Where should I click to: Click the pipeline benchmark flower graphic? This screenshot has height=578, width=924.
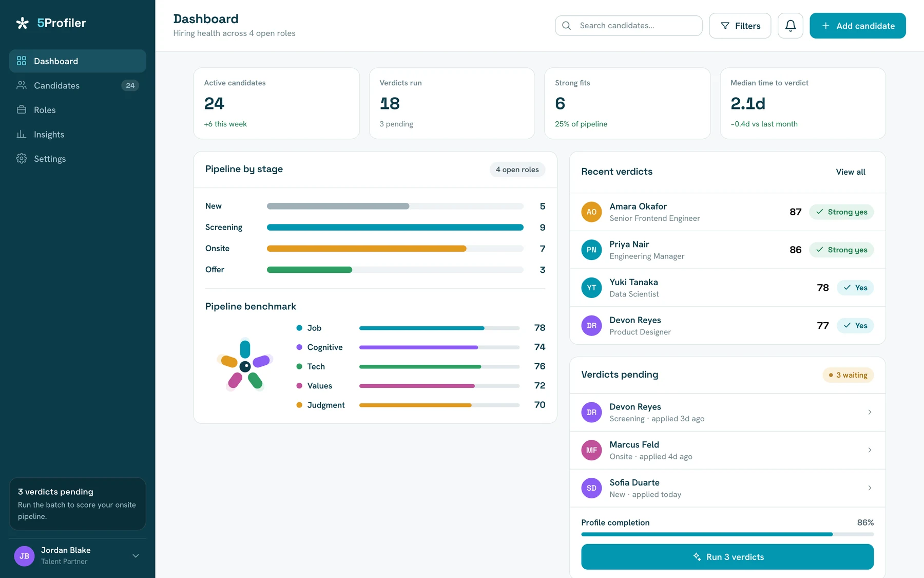(245, 366)
